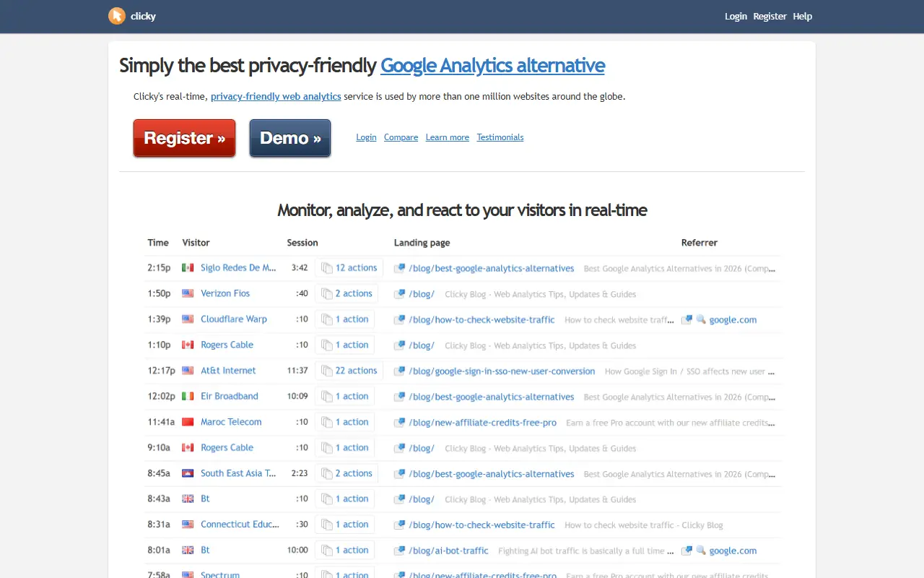Open Login in the top navigation
924x578 pixels.
coord(736,16)
